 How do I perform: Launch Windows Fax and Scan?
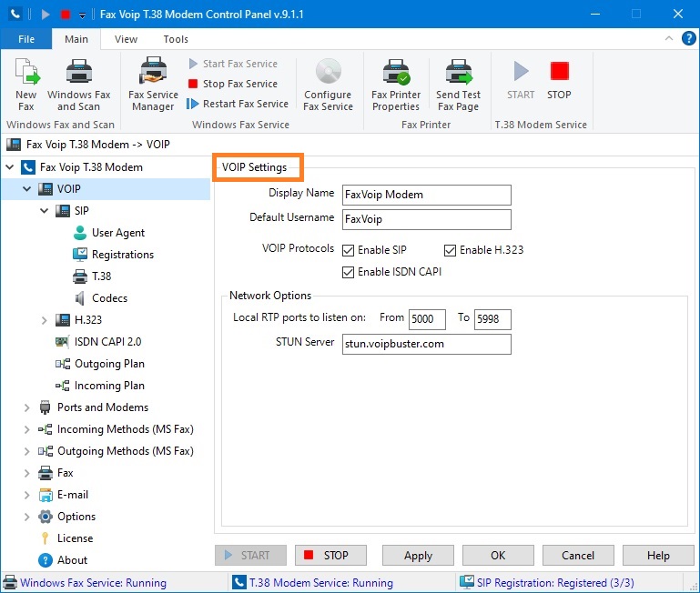click(79, 85)
